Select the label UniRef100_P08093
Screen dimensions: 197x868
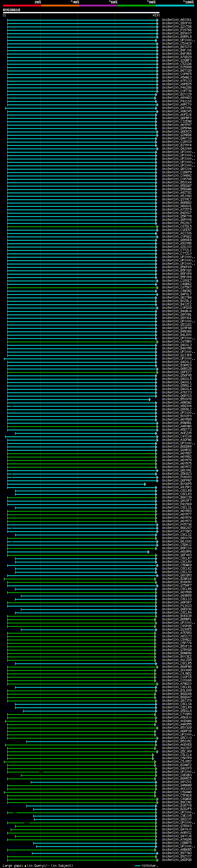pos(176,477)
